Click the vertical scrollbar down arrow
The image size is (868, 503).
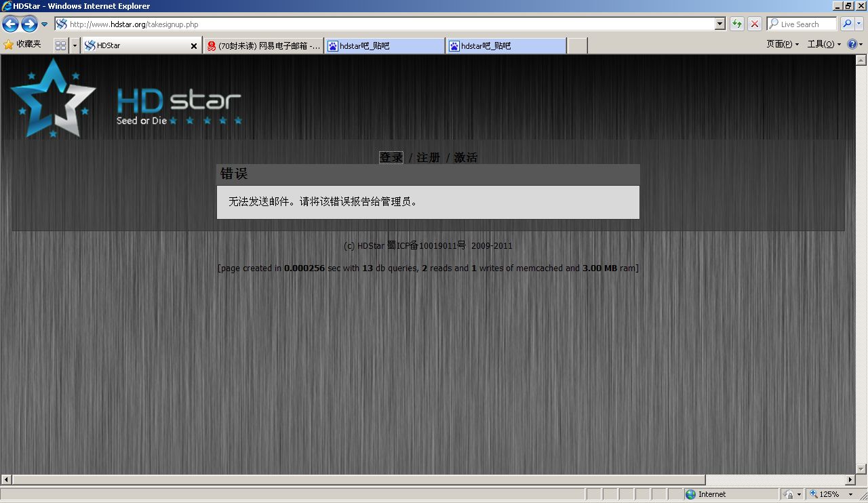tap(862, 468)
